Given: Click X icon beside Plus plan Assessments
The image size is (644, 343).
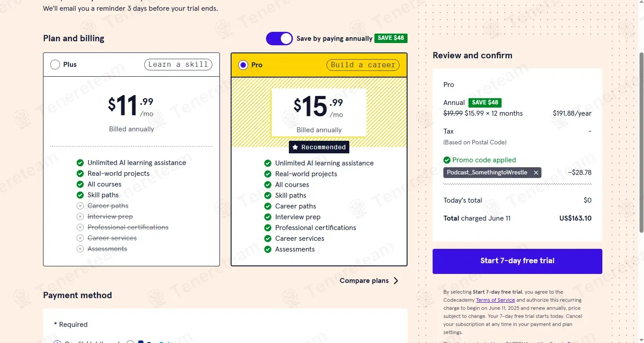Looking at the screenshot, I should (80, 249).
